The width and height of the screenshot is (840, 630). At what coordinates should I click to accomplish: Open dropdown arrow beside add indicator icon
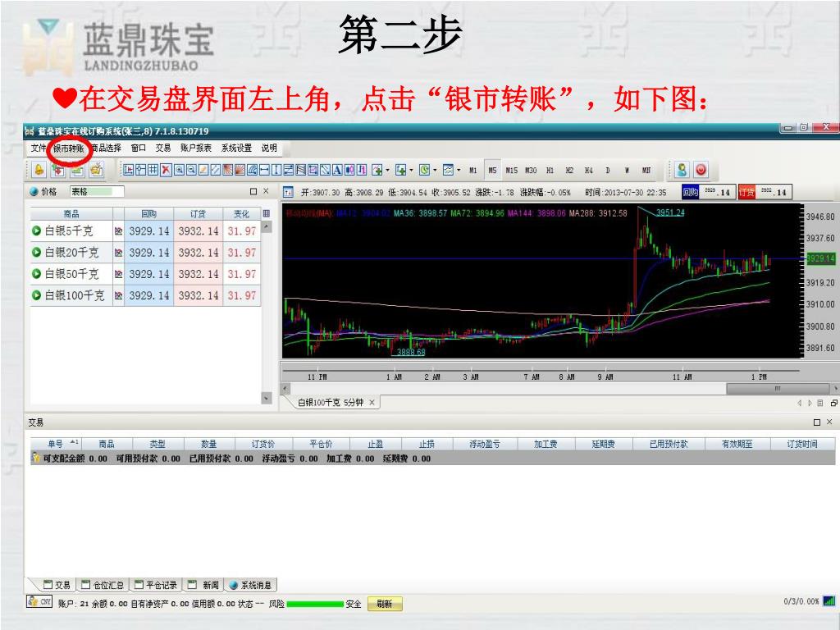click(x=387, y=171)
